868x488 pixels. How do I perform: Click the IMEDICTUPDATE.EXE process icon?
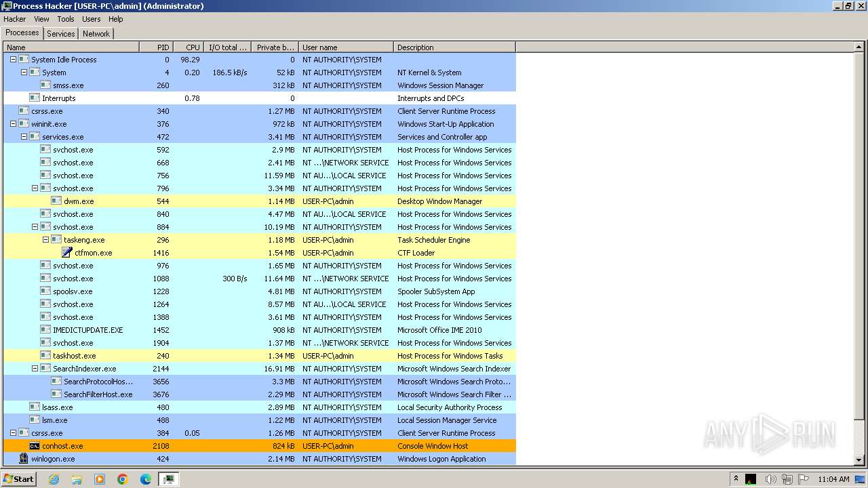(45, 330)
